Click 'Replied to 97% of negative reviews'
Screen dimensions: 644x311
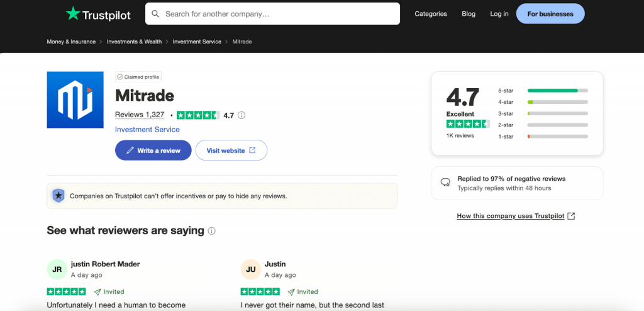pos(511,179)
